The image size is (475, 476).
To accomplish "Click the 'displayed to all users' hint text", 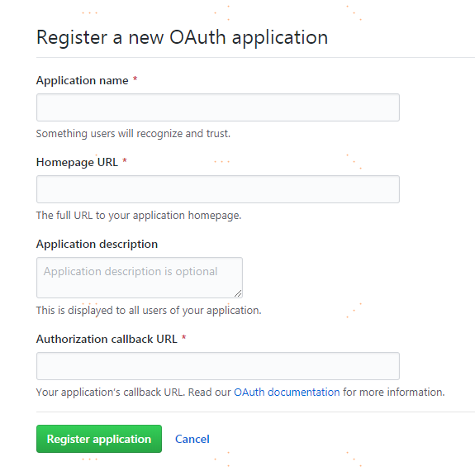I will [149, 311].
